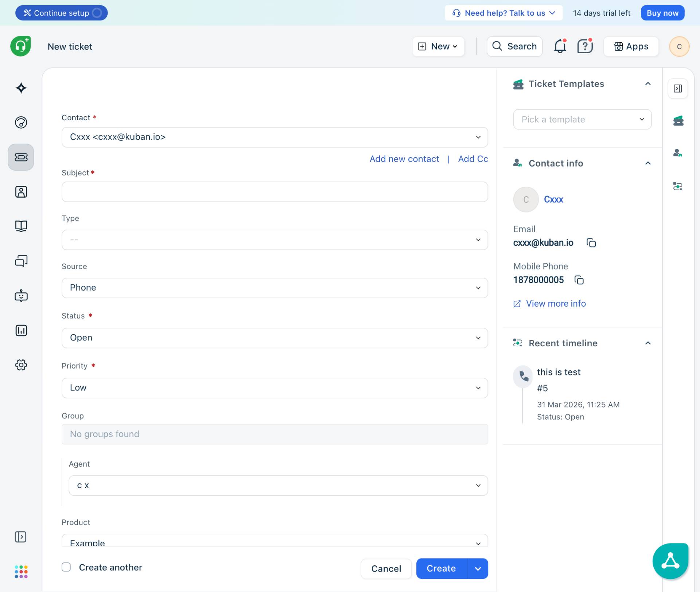Click the Add new contact link
Viewport: 700px width, 592px height.
tap(404, 159)
